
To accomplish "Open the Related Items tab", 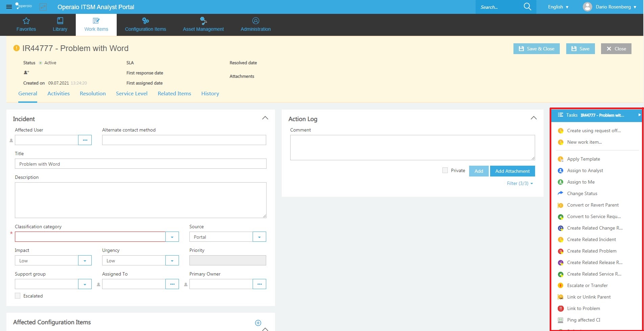I will pyautogui.click(x=174, y=94).
